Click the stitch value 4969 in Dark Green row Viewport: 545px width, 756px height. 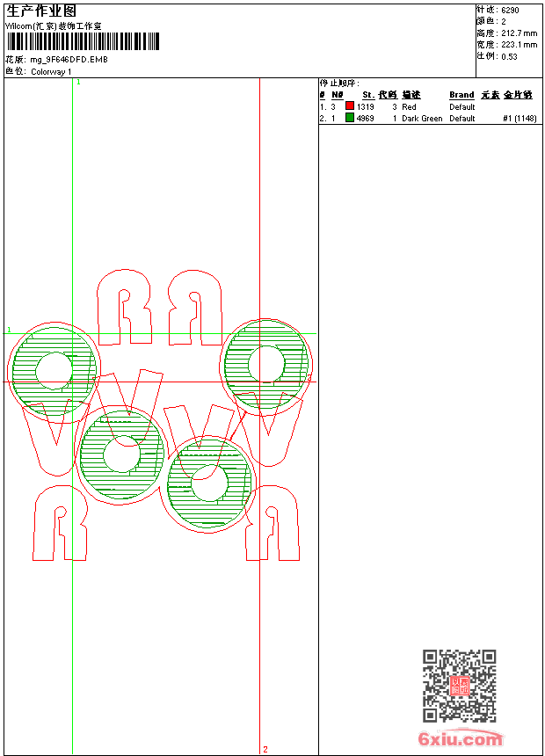tap(365, 119)
